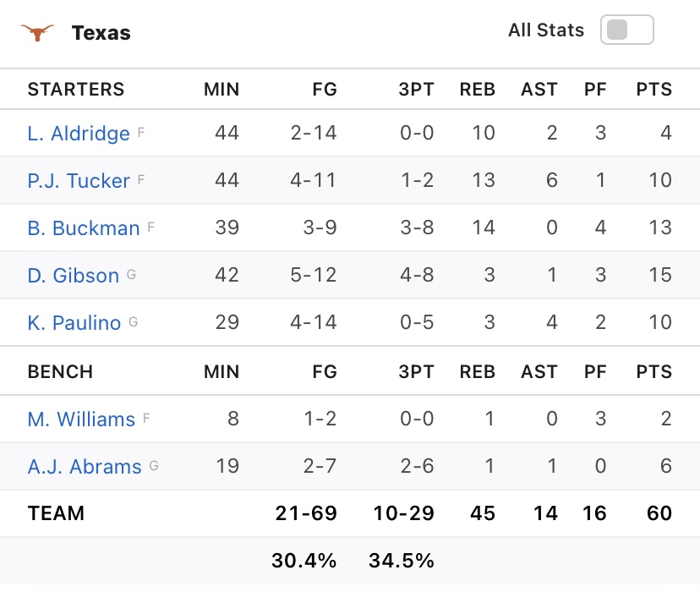
Task: Click the TEAM totals row label
Action: click(56, 513)
